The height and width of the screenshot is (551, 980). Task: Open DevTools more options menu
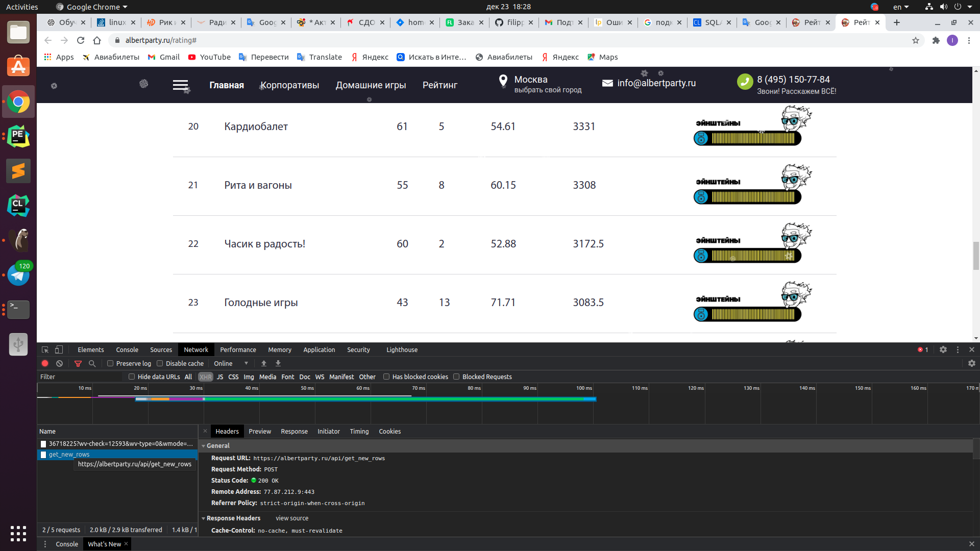pos(958,349)
